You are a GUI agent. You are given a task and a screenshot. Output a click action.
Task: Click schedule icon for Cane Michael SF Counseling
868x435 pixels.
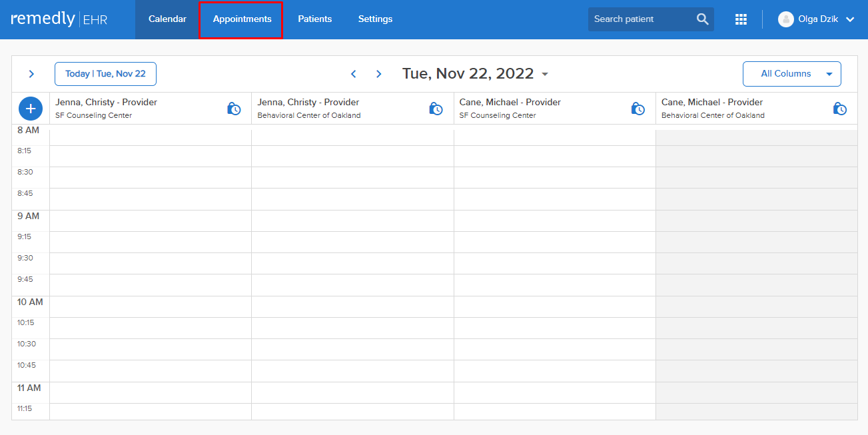click(x=638, y=109)
